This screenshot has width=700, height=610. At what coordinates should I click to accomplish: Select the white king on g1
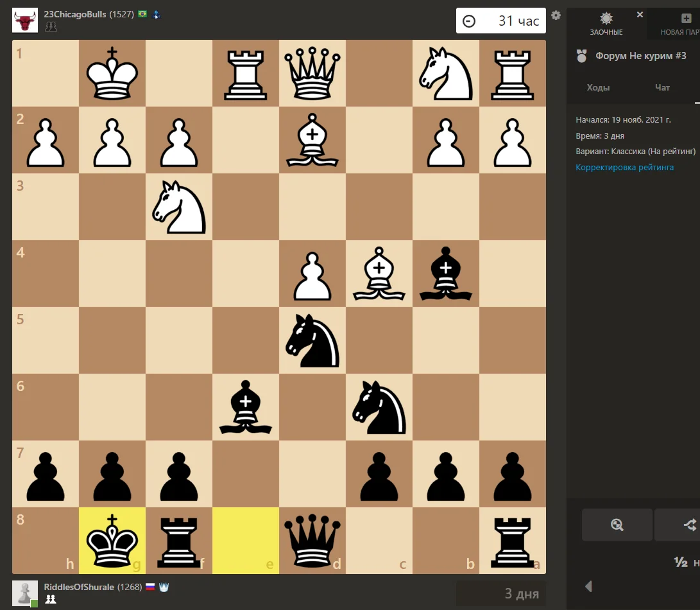point(112,73)
